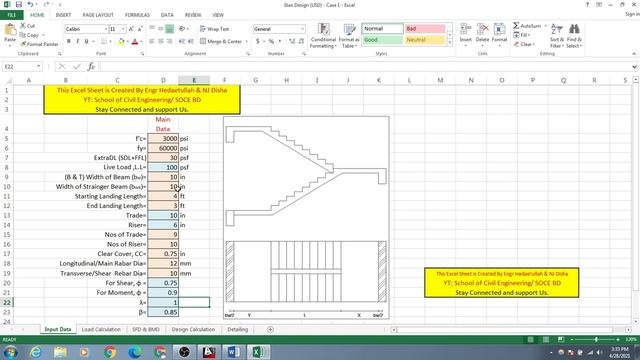
Task: Open the SFD & BMD sheet tab
Action: 146,329
